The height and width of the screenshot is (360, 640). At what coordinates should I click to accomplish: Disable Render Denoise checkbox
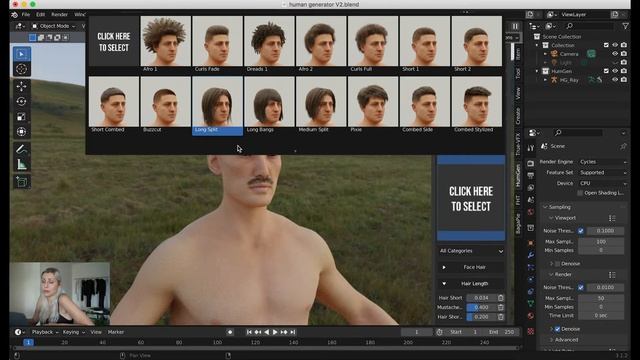click(558, 329)
